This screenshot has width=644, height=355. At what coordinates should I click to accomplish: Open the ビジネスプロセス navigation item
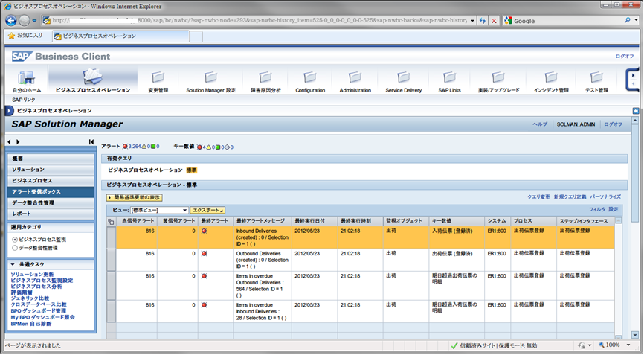[51, 181]
